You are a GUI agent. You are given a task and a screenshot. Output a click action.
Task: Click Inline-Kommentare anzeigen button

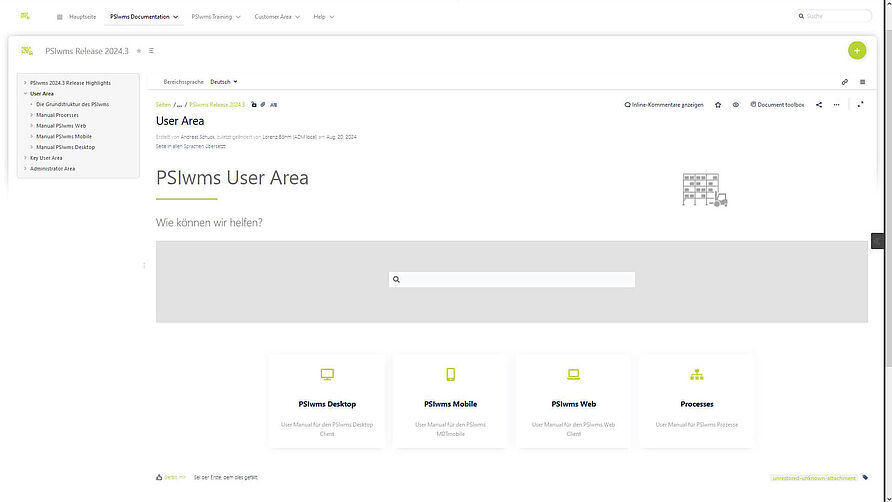[664, 105]
